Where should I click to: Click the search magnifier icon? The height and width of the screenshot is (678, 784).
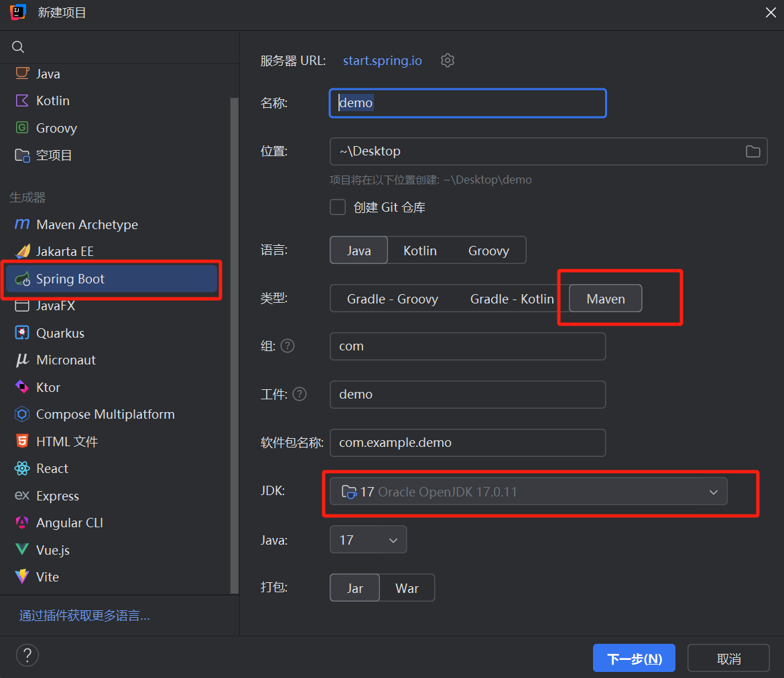18,47
